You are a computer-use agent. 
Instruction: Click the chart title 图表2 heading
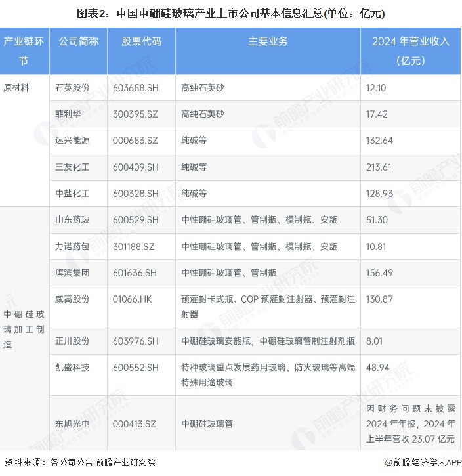pos(230,14)
